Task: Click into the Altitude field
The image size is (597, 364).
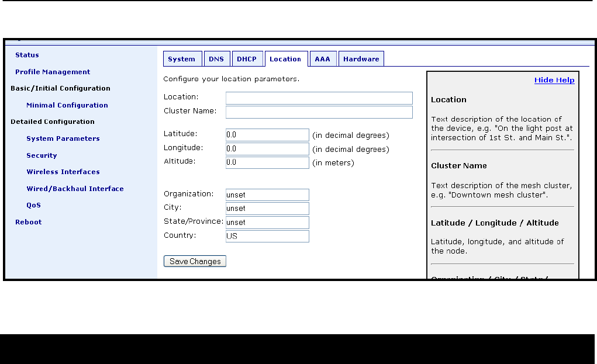Action: [x=267, y=162]
